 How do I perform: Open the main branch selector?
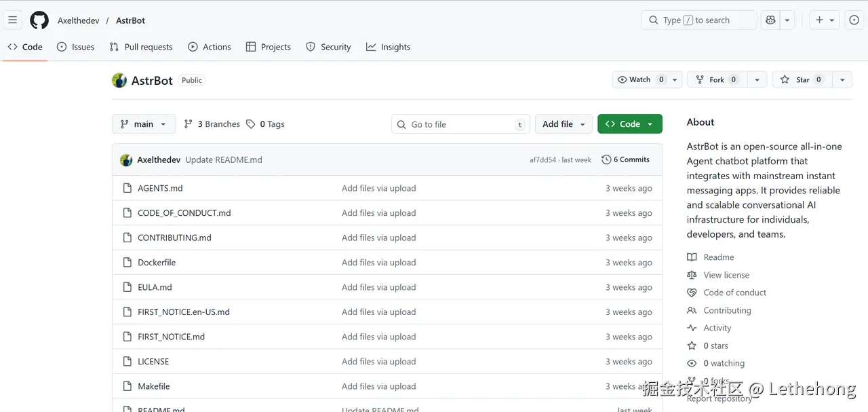tap(143, 124)
